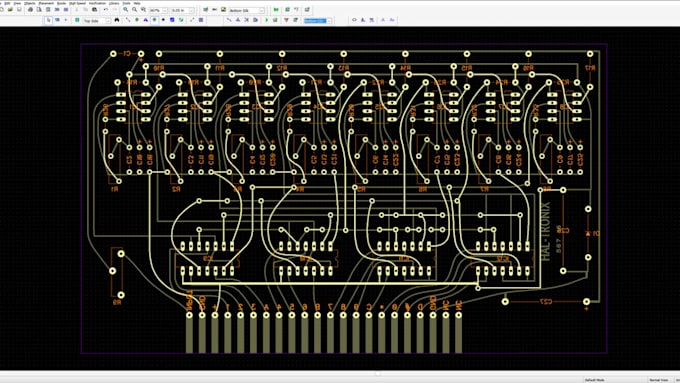Select the C27 label on the board
This screenshot has height=383, width=680.
click(545, 301)
